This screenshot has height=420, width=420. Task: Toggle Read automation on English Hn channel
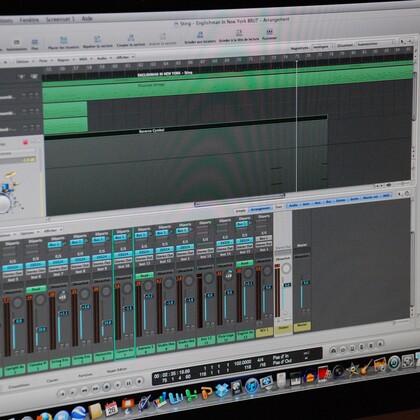click(245, 263)
